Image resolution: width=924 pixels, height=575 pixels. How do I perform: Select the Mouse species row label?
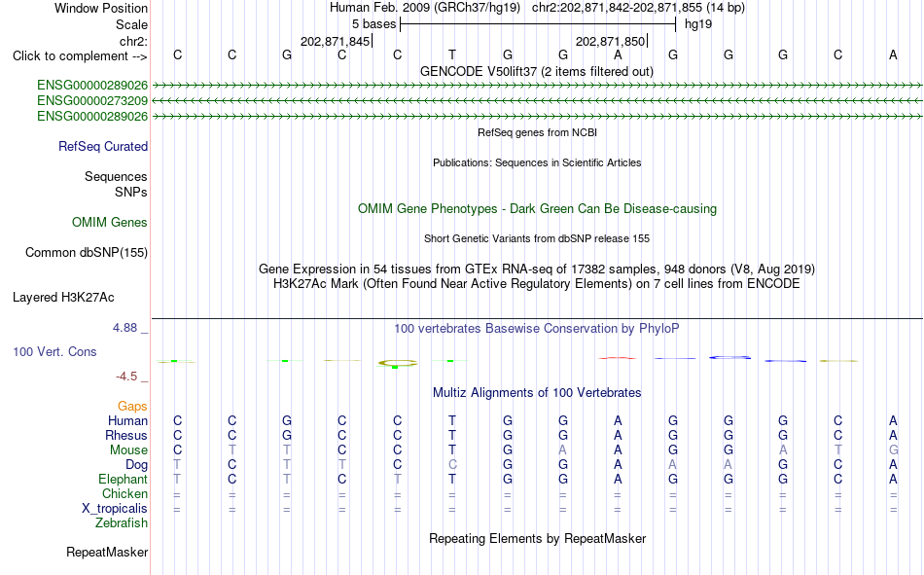point(128,449)
